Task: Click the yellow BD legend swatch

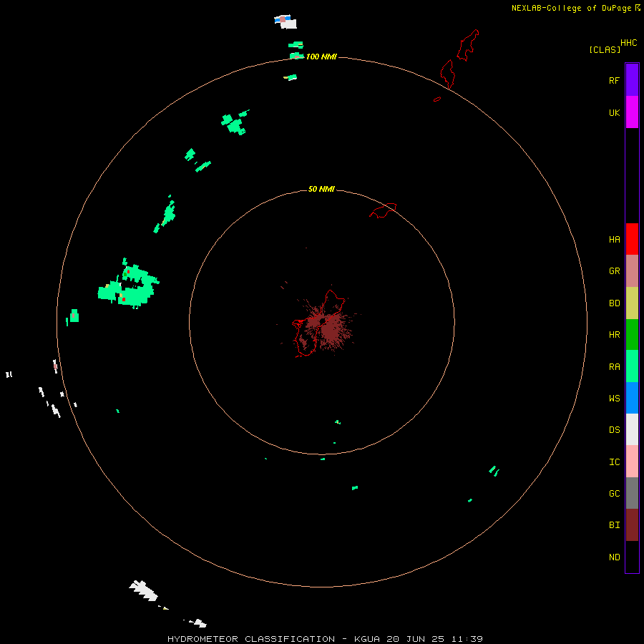Action: click(x=632, y=303)
